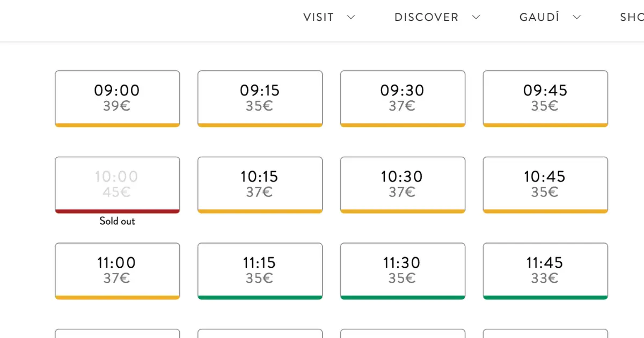644x338 pixels.
Task: Open the DISCOVER menu item
Action: tap(427, 17)
